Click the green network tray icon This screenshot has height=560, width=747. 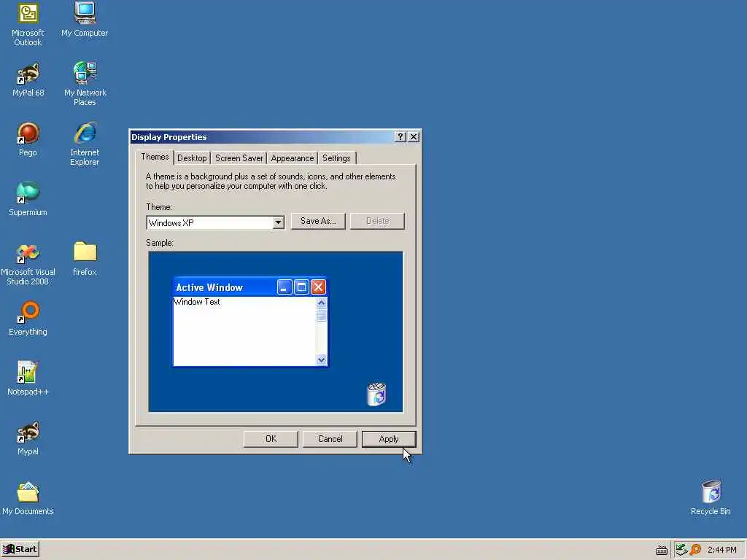point(681,550)
